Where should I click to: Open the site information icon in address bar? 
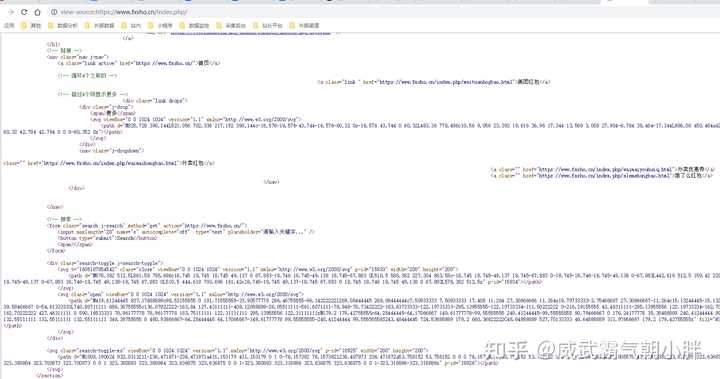point(54,12)
